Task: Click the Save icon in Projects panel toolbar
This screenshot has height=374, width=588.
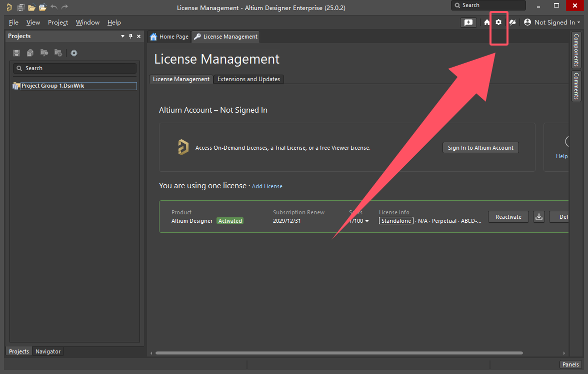Action: [16, 53]
